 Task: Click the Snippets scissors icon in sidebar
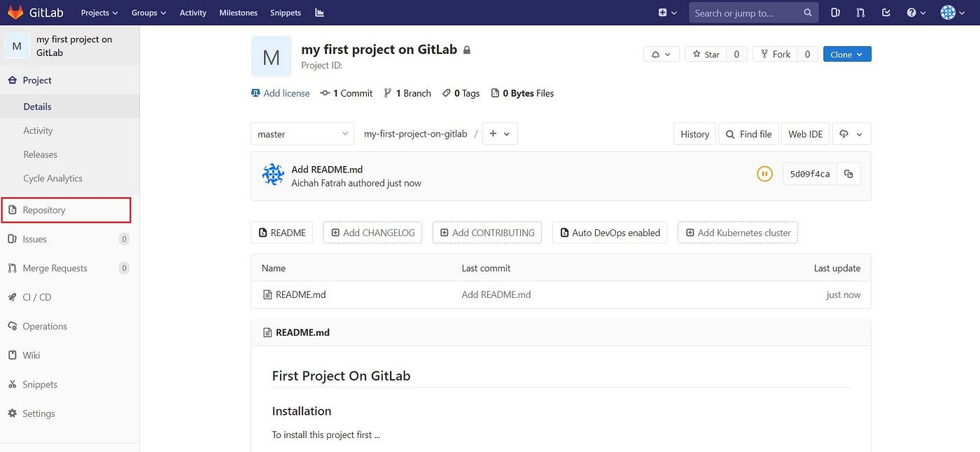click(x=12, y=384)
